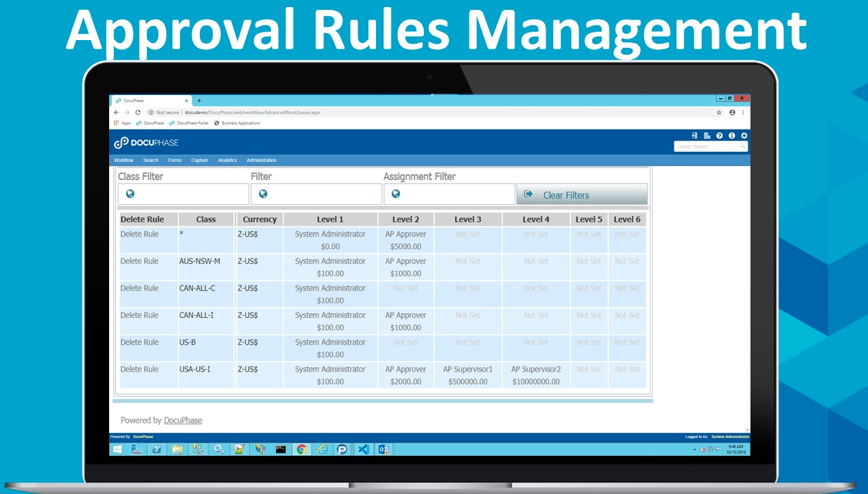This screenshot has width=868, height=494.
Task: Click the Assignment Filter input box
Action: coord(449,194)
